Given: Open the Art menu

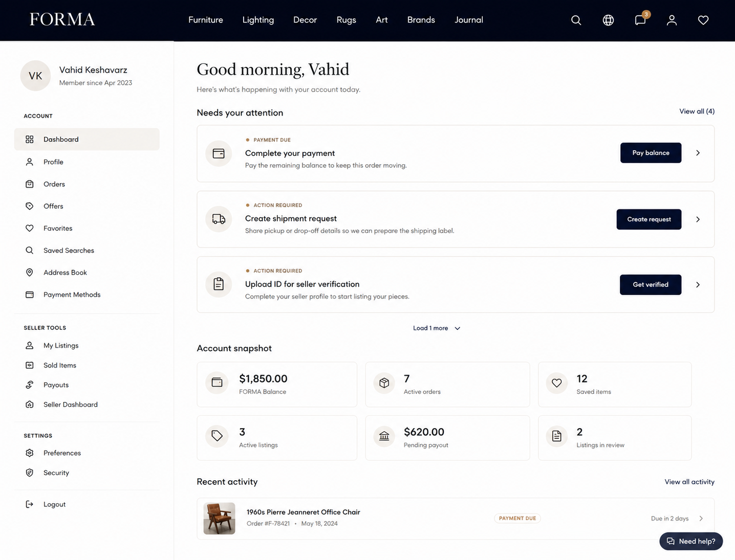Looking at the screenshot, I should pyautogui.click(x=382, y=20).
